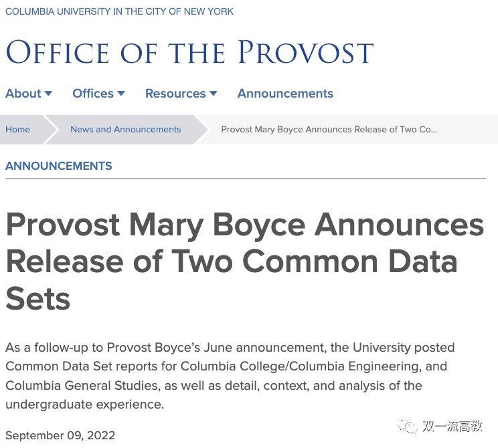Click the truncated current-page breadcrumb
Viewport: 498px width, 448px height.
tap(329, 130)
